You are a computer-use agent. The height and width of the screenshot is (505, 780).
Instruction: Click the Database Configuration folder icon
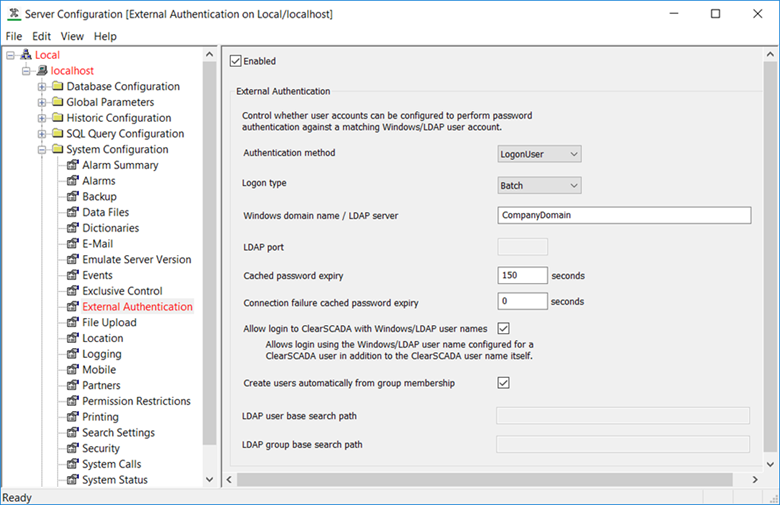coord(58,87)
